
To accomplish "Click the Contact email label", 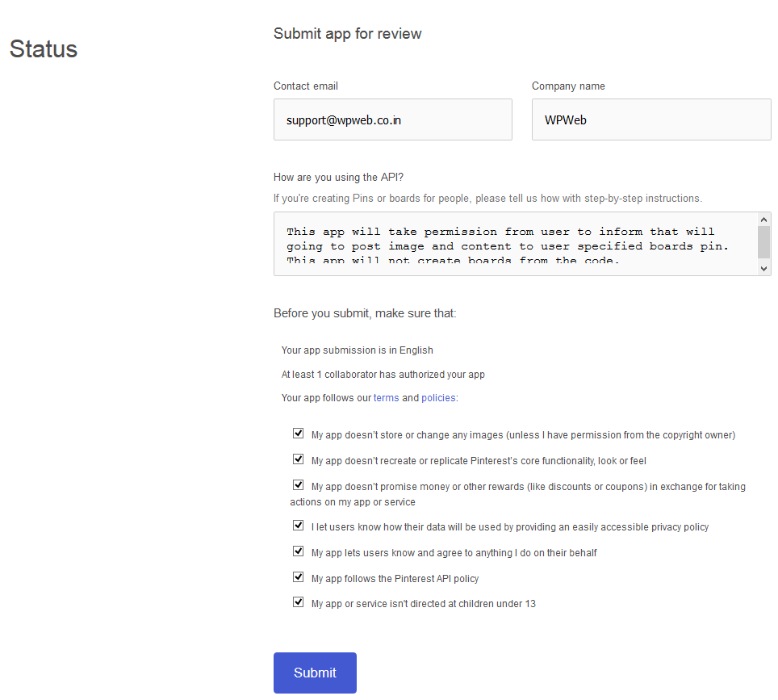I will (x=305, y=86).
